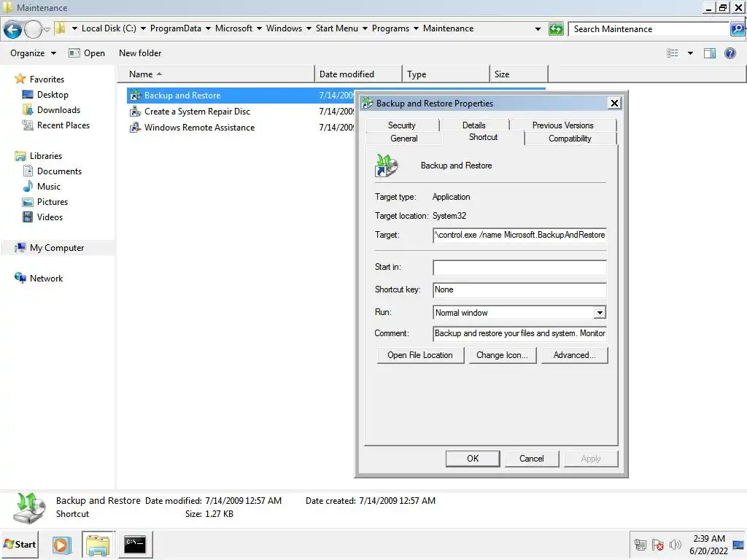Click the Windows Explorer taskbar icon
This screenshot has width=747, height=560.
coord(98,545)
